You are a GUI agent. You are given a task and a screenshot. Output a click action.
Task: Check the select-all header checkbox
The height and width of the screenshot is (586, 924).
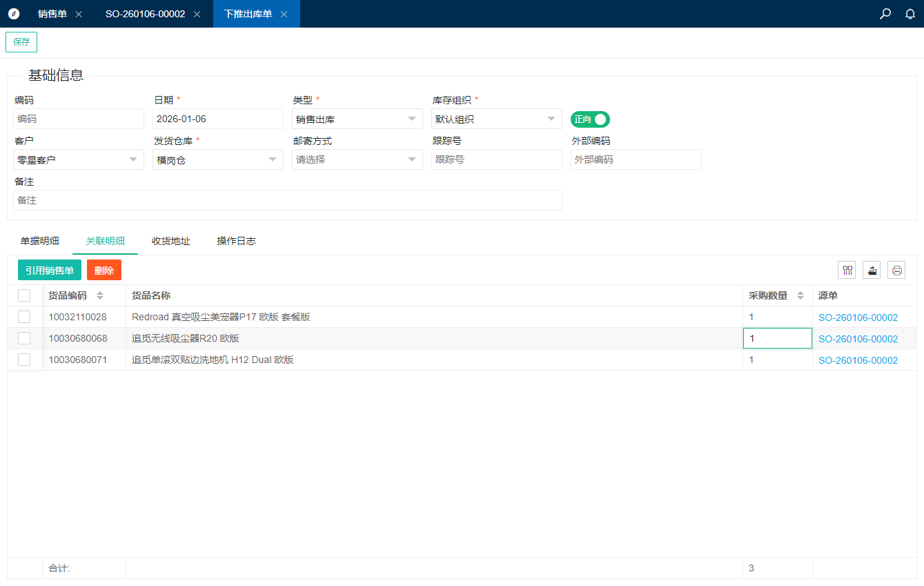[24, 295]
